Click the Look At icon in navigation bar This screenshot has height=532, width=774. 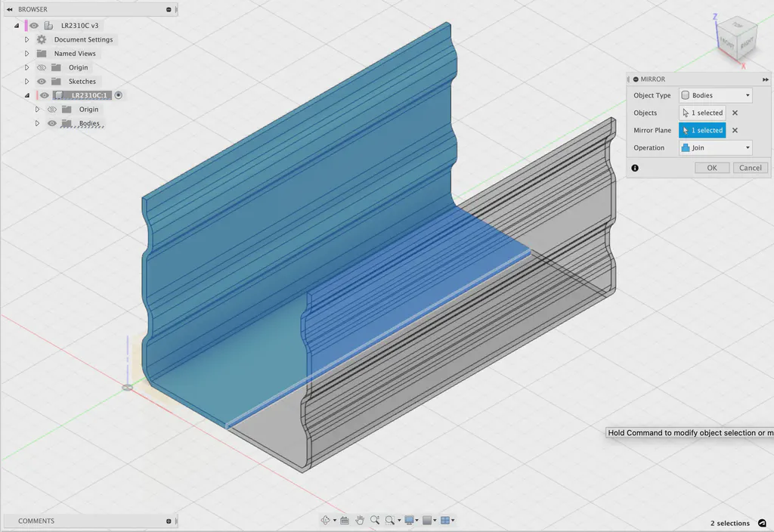coord(345,520)
